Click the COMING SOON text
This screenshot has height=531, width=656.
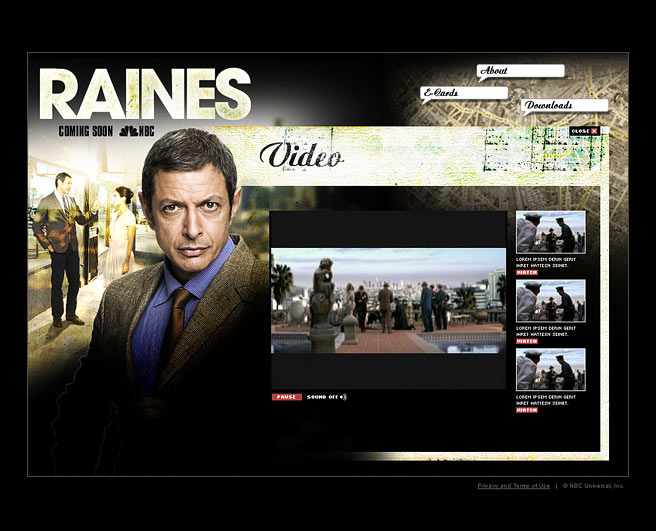tap(86, 131)
